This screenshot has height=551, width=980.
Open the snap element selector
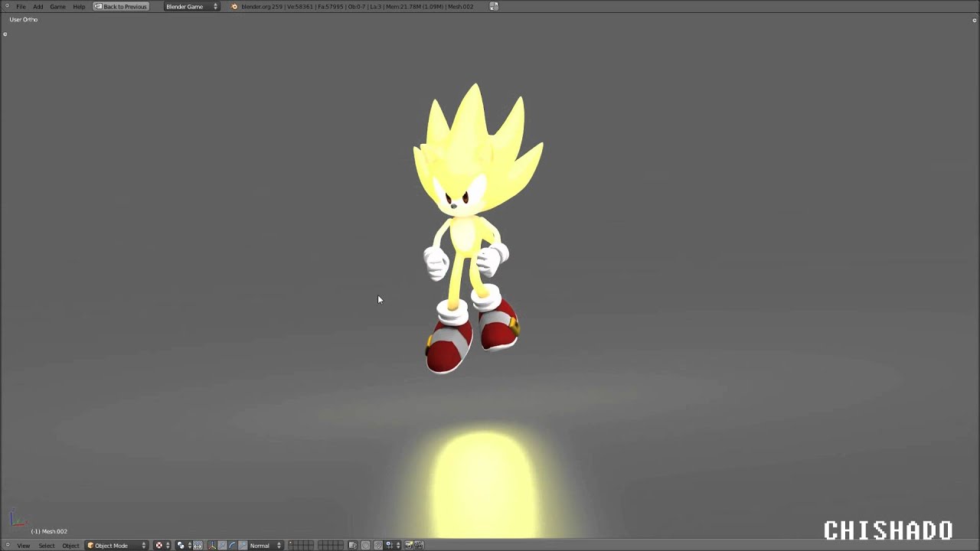click(393, 546)
